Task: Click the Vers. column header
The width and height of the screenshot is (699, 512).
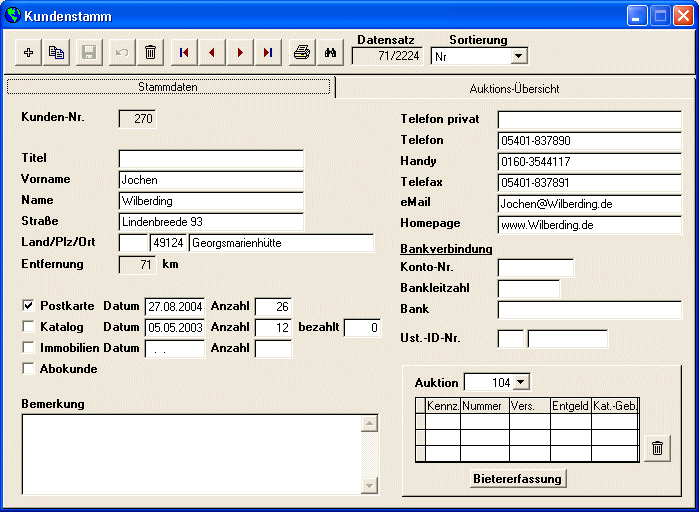Action: [530, 406]
